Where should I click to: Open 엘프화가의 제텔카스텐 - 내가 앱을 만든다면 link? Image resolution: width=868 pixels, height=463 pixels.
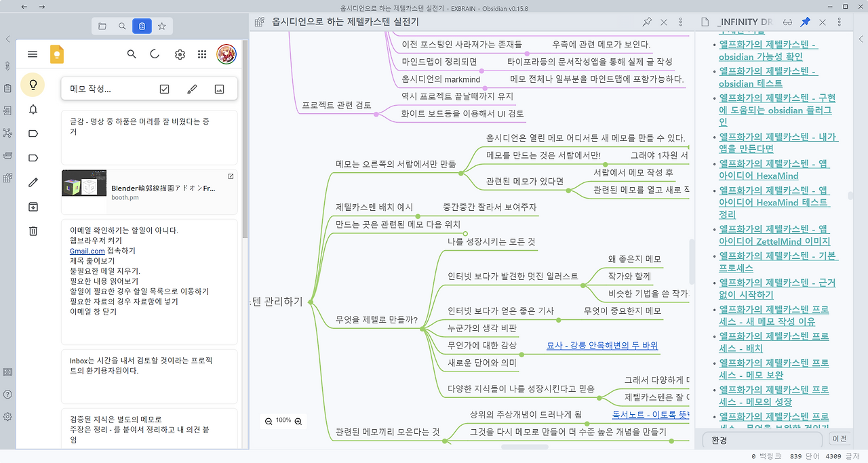pos(778,142)
